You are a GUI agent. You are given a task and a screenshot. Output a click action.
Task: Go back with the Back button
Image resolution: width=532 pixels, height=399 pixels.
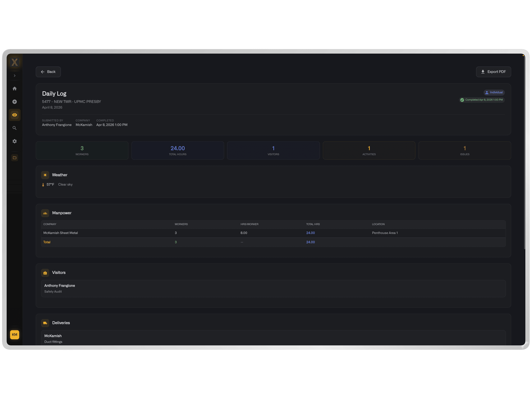click(x=48, y=72)
